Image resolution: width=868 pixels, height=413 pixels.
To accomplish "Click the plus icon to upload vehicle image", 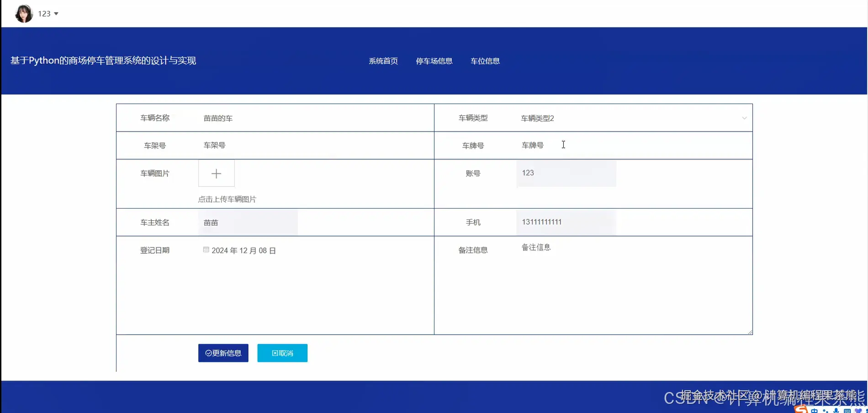I will pos(217,173).
